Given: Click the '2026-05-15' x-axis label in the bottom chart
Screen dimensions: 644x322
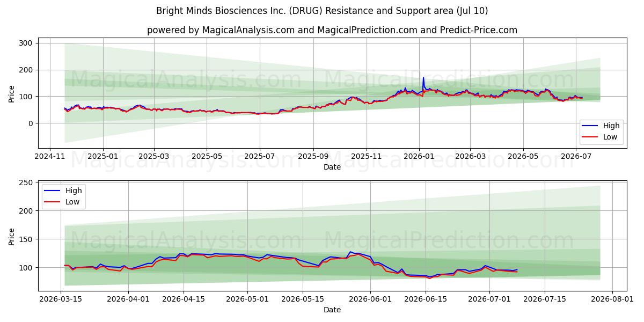Looking at the screenshot, I should [x=303, y=300].
